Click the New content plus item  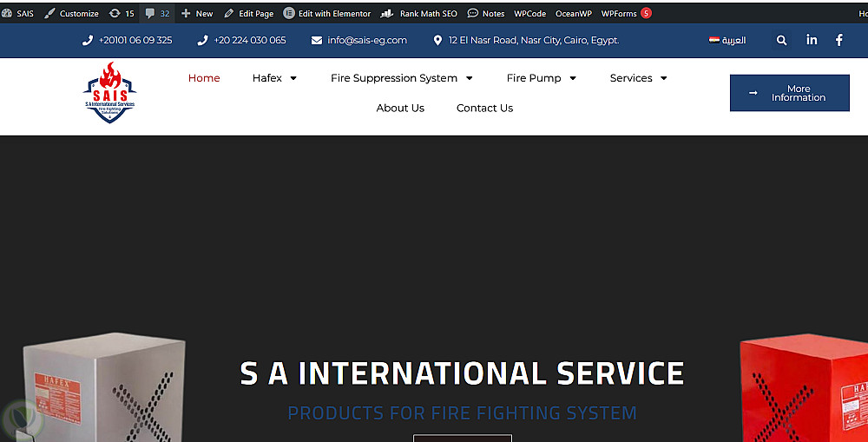click(197, 13)
